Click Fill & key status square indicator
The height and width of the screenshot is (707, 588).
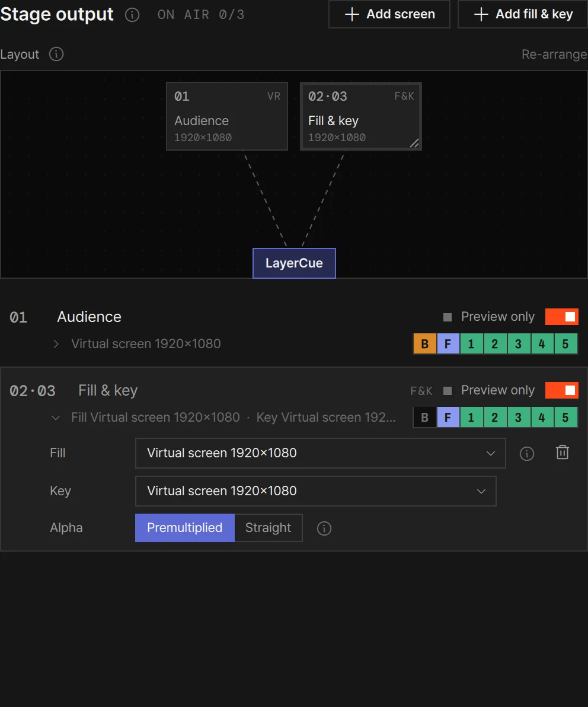point(448,391)
